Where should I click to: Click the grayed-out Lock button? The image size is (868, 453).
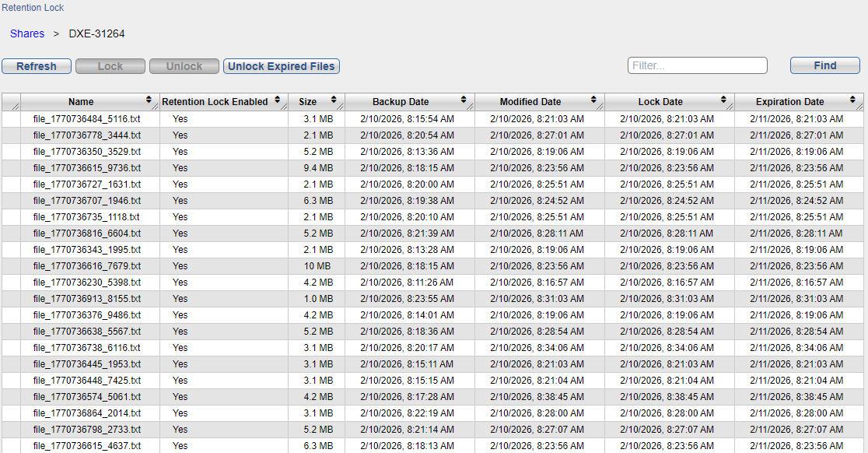110,66
